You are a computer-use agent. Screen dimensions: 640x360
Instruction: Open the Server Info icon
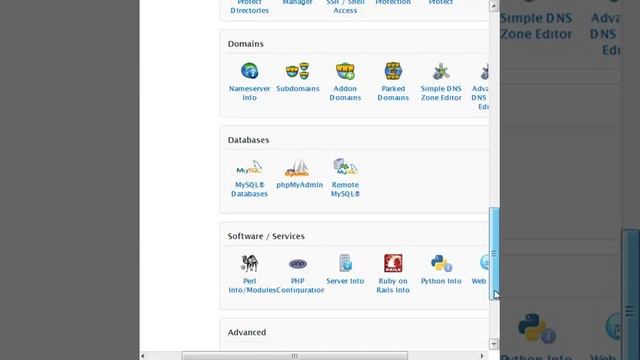coord(345,263)
